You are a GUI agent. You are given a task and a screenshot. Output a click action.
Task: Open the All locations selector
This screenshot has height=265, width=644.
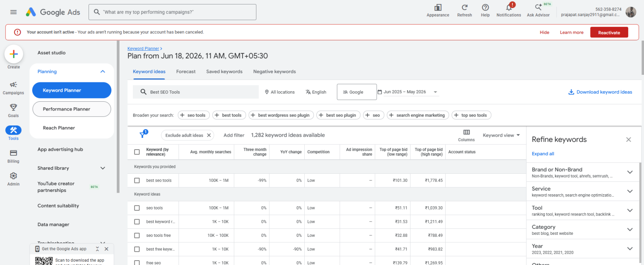[x=280, y=92]
